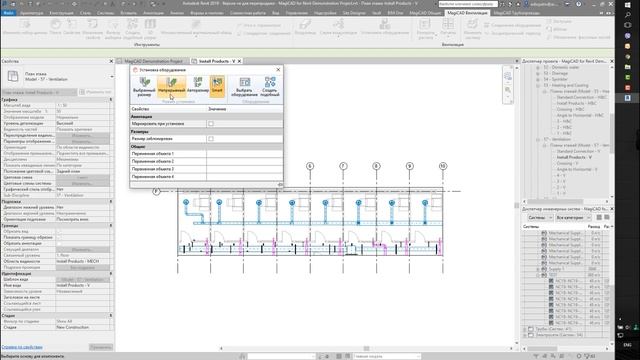Viewport: 640px width, 360px height.
Task: Collapse the 57 - Ventilation node
Action: click(538, 140)
